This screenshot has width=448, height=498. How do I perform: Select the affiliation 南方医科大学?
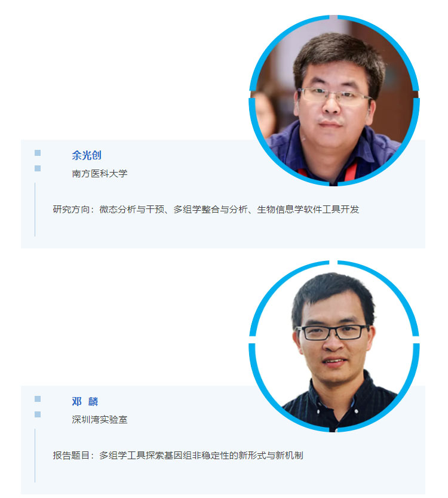coord(99,173)
